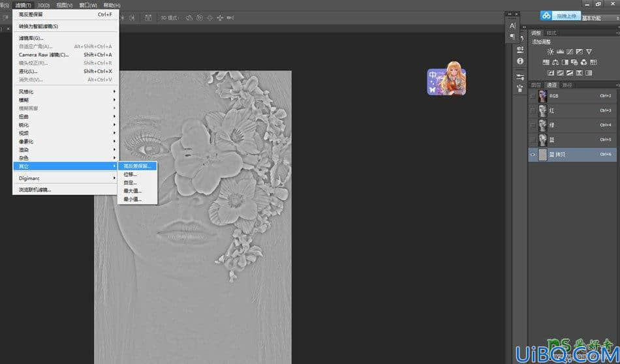The image size is (620, 364).
Task: Choose 位移... in the submenu
Action: pos(137,174)
